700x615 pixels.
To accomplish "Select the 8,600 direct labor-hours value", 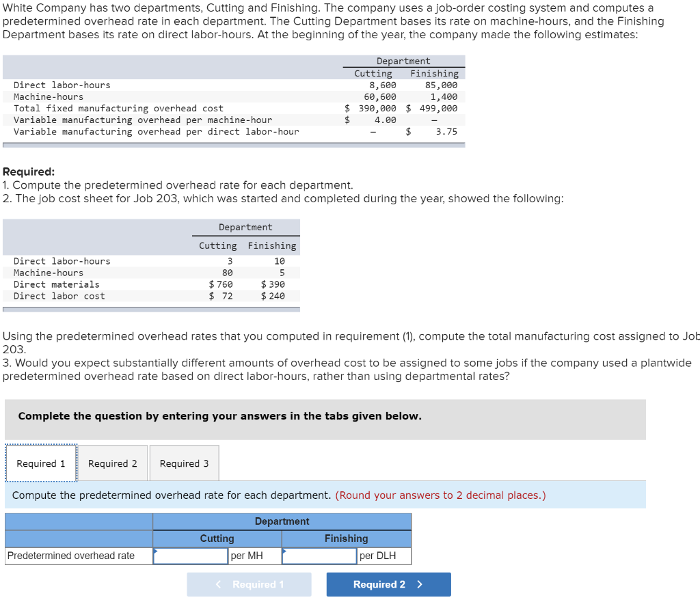I will [x=383, y=85].
